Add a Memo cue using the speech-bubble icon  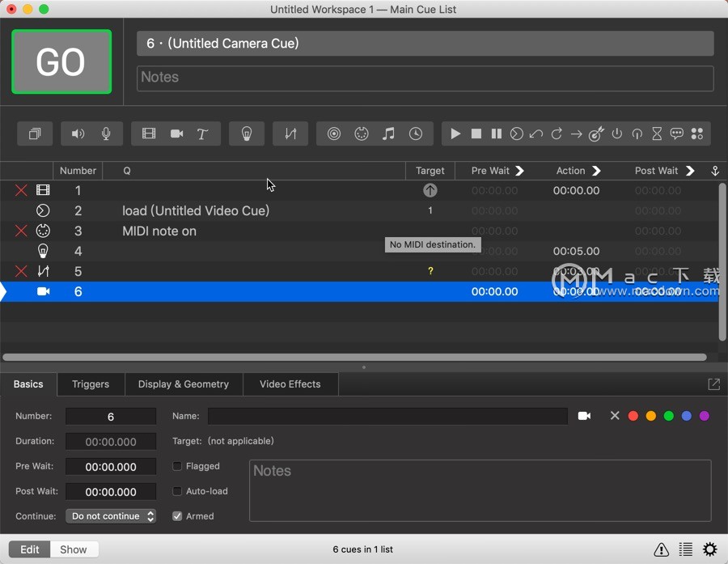[677, 134]
